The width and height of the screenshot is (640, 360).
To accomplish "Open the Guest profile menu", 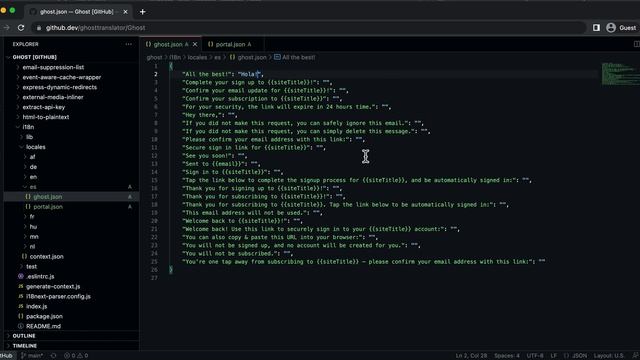I will click(x=621, y=28).
